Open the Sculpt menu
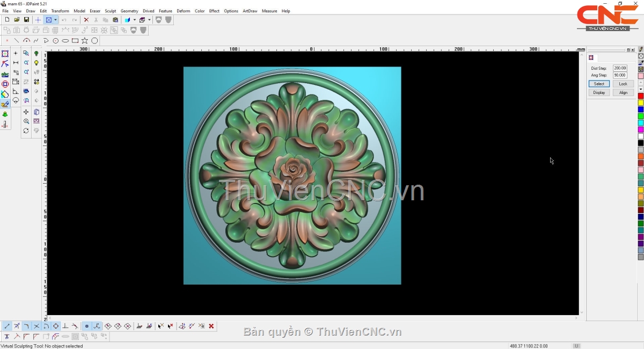This screenshot has width=644, height=349. pyautogui.click(x=110, y=11)
